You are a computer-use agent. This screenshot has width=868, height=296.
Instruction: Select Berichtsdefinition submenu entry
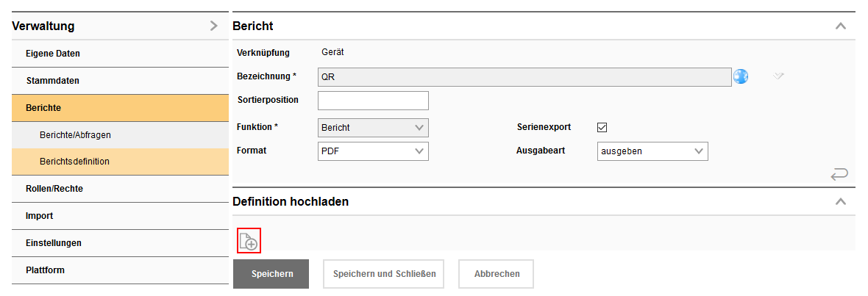pyautogui.click(x=74, y=162)
